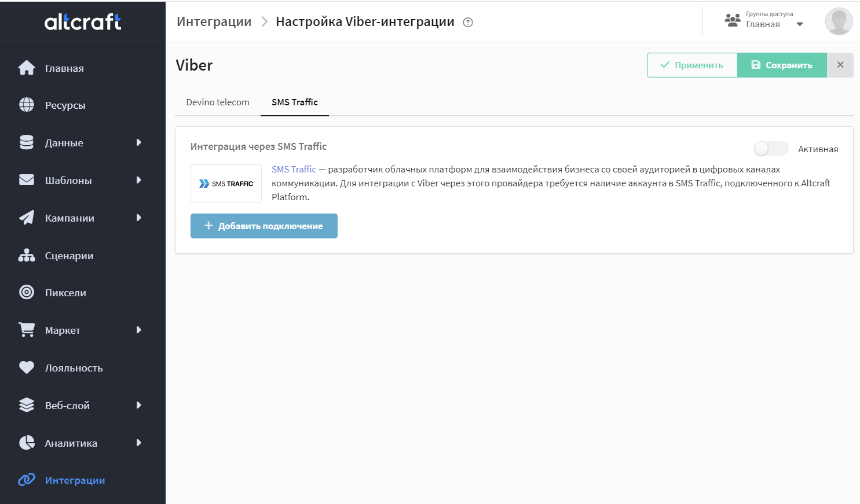This screenshot has height=504, width=860.
Task: Open Лояльность menu item
Action: click(x=74, y=368)
